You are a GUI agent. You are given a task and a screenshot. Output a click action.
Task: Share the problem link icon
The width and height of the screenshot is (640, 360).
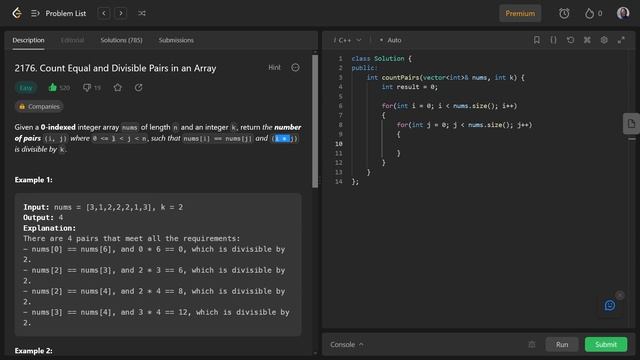138,88
